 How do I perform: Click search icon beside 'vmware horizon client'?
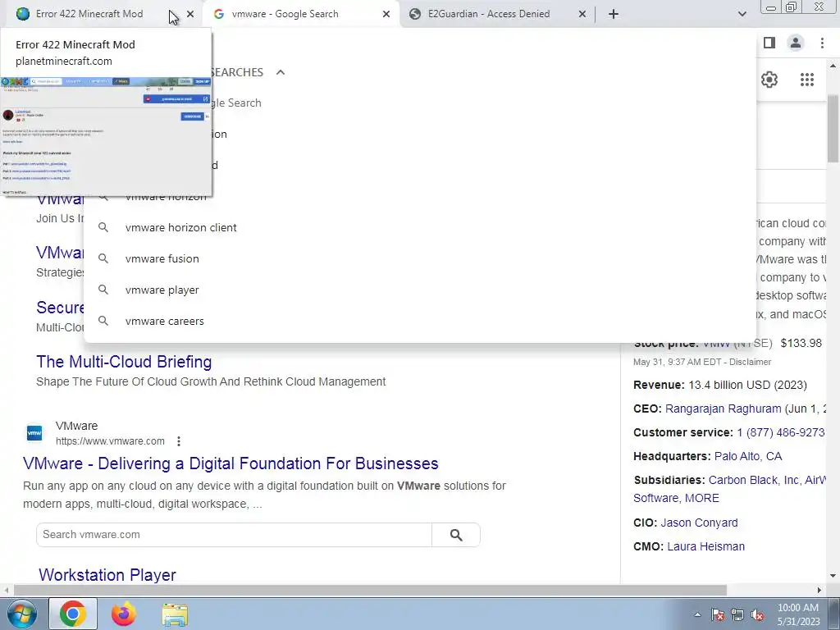(103, 228)
